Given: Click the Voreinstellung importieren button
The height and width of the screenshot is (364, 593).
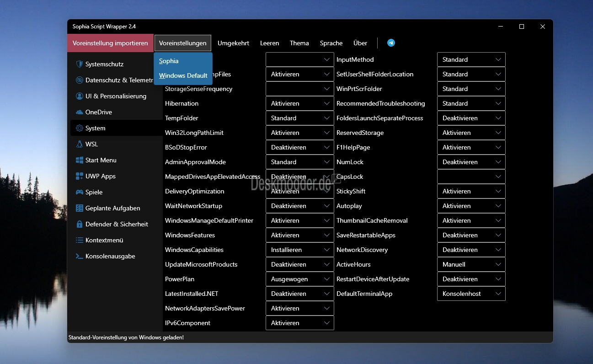Looking at the screenshot, I should pyautogui.click(x=110, y=43).
